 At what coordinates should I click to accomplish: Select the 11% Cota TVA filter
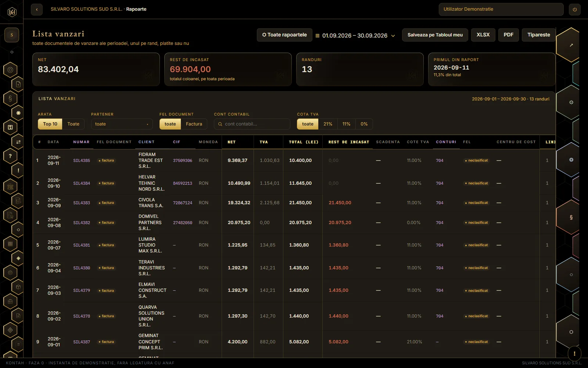[x=347, y=124]
